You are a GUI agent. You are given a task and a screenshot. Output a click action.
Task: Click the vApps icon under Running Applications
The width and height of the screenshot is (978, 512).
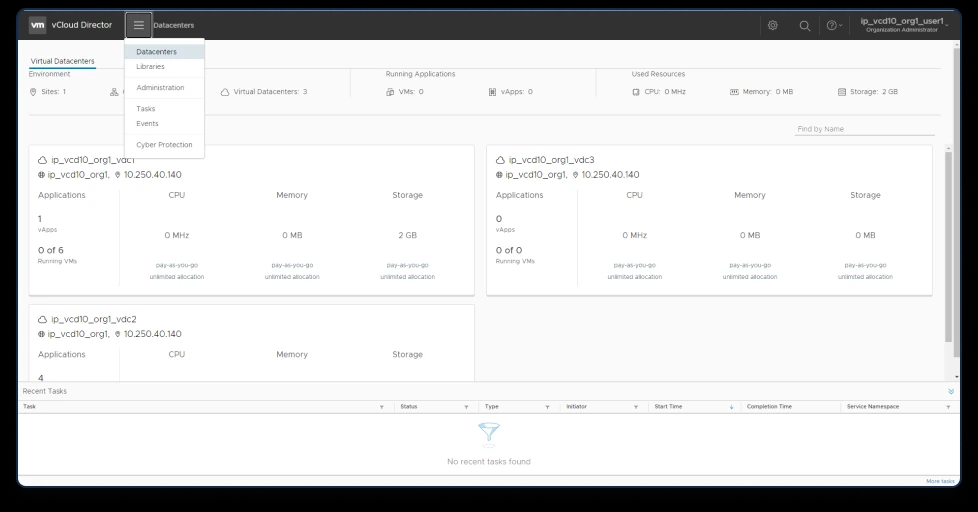(493, 92)
